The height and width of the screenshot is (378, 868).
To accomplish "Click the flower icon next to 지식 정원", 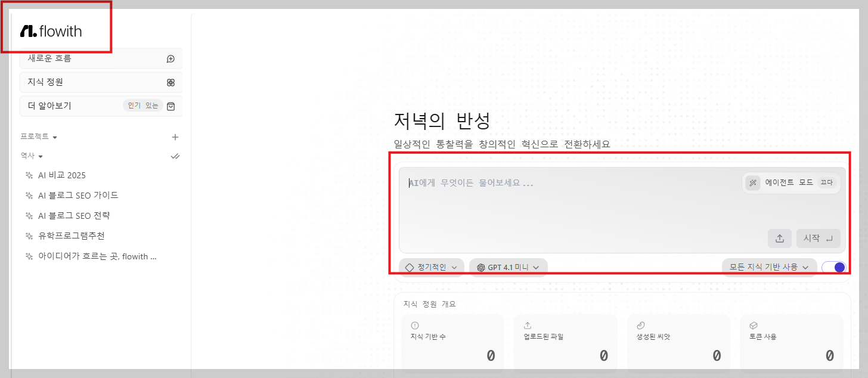I will click(x=170, y=82).
